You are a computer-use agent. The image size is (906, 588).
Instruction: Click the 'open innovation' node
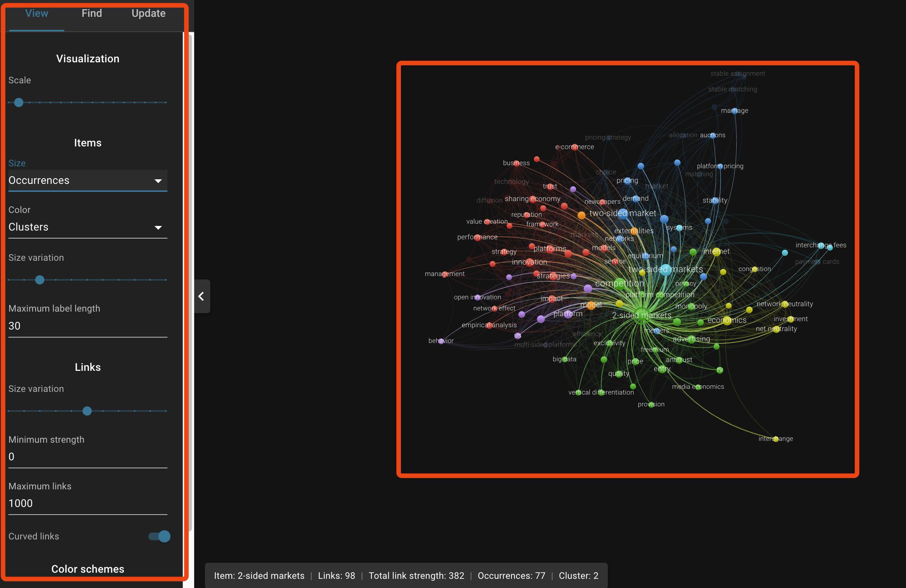click(x=477, y=297)
